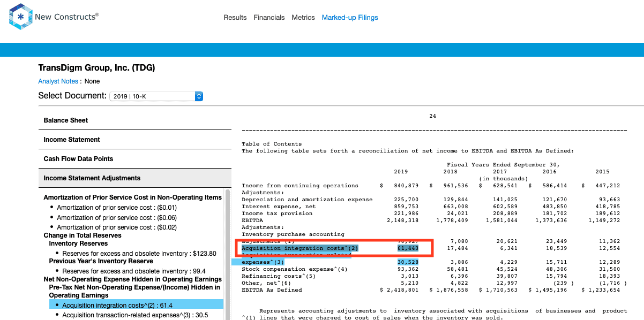Click highlighted Acquisition integration costs row label
644x320 pixels.
coord(300,248)
